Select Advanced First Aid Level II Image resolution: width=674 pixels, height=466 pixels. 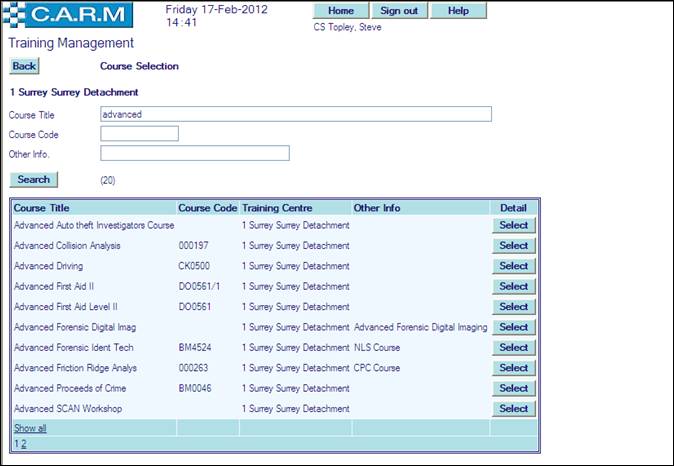(x=513, y=307)
